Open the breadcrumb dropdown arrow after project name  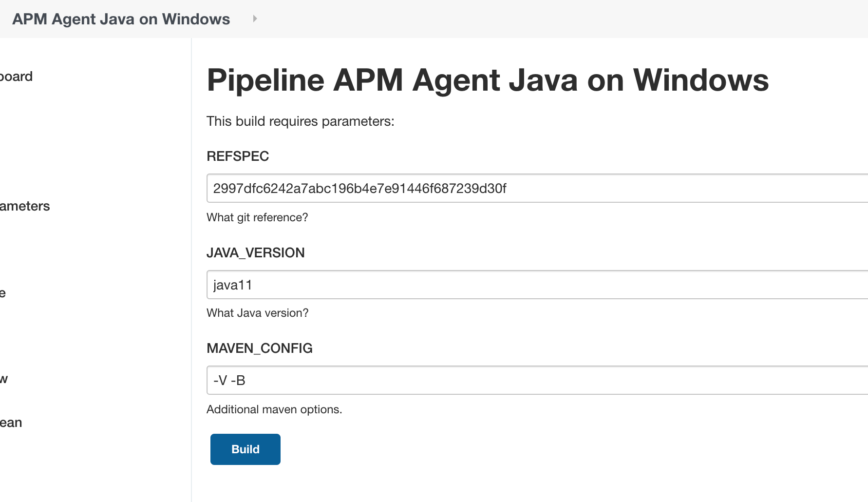[254, 19]
